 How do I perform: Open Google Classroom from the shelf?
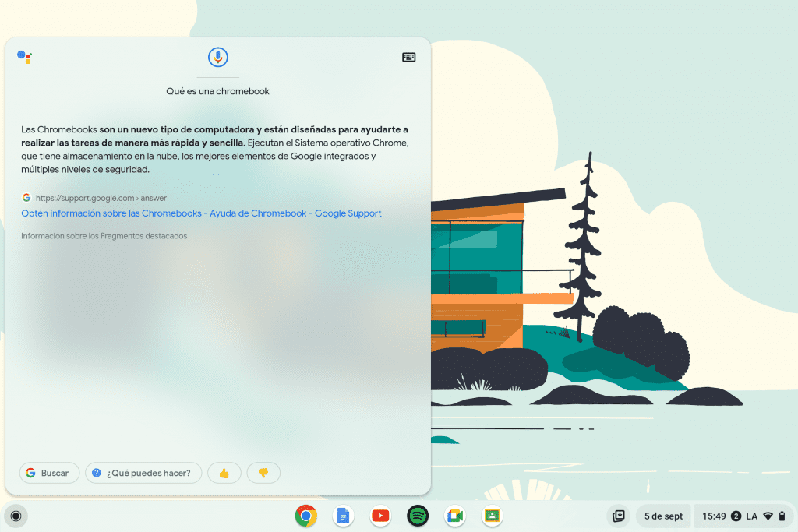492,516
